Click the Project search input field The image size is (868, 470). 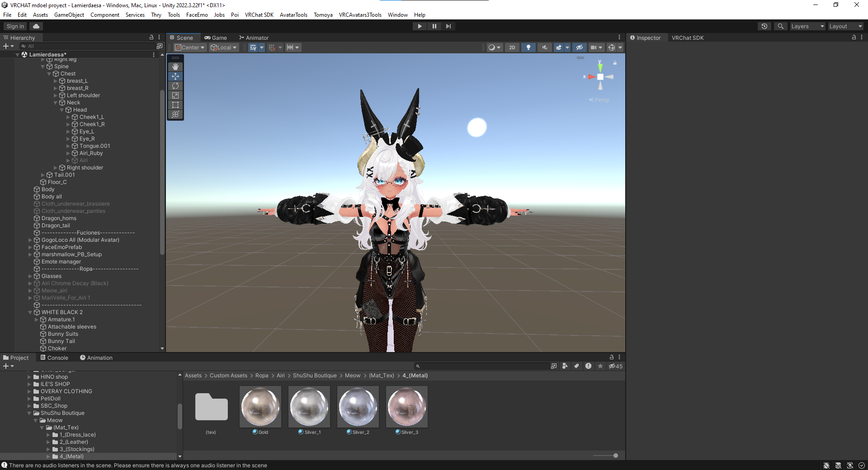(482, 366)
